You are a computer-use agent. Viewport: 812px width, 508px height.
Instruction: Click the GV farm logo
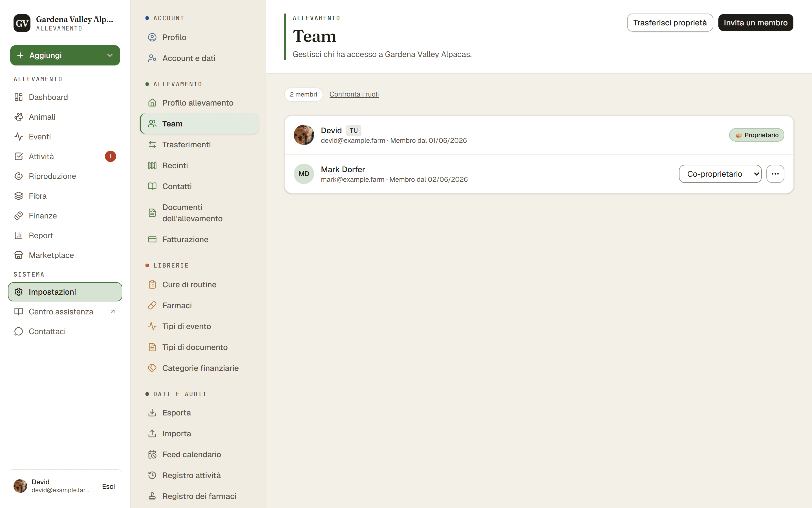coord(22,23)
